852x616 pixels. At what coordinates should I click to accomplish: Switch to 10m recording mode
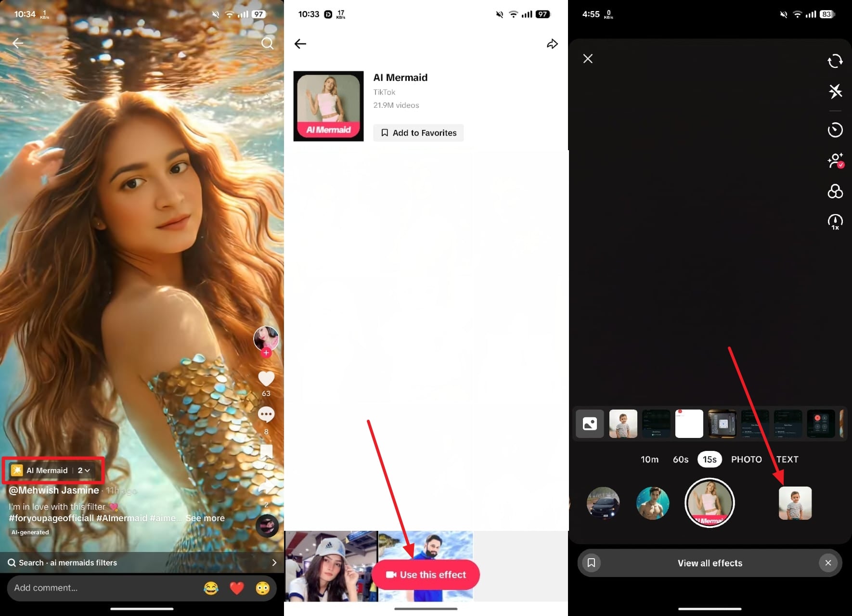tap(649, 460)
